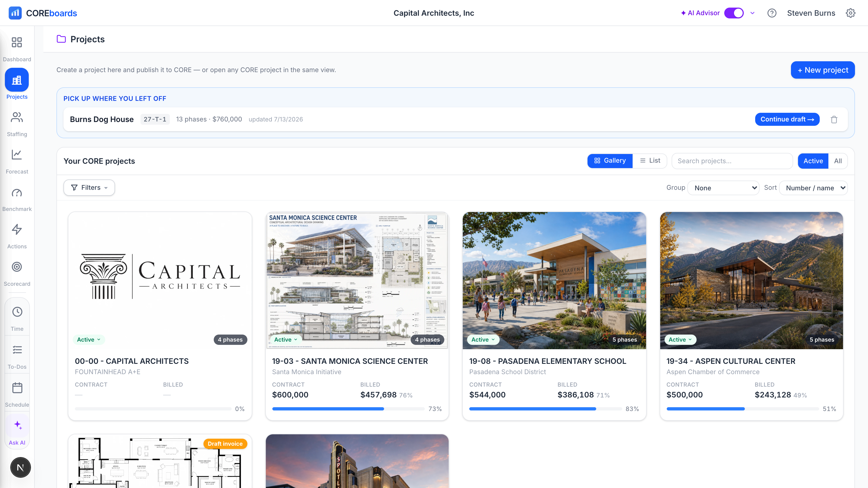Image resolution: width=868 pixels, height=488 pixels.
Task: Click the Steven Burns user name
Action: [811, 13]
